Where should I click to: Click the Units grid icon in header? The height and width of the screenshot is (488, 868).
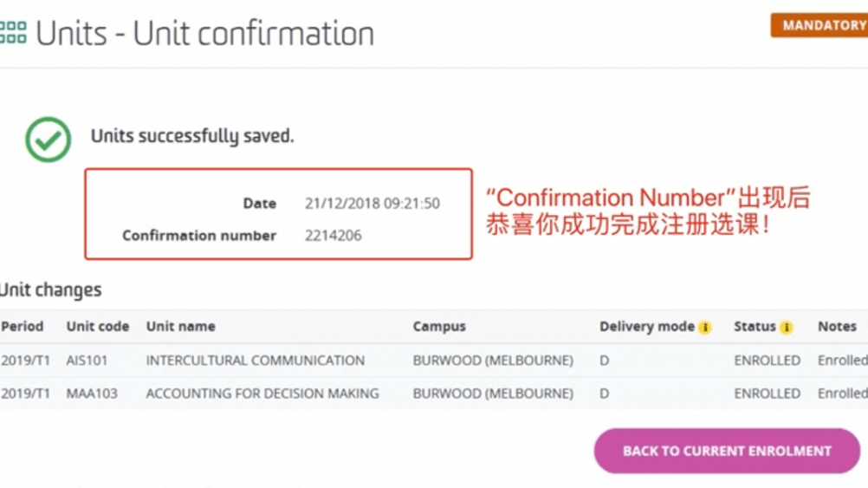(13, 33)
